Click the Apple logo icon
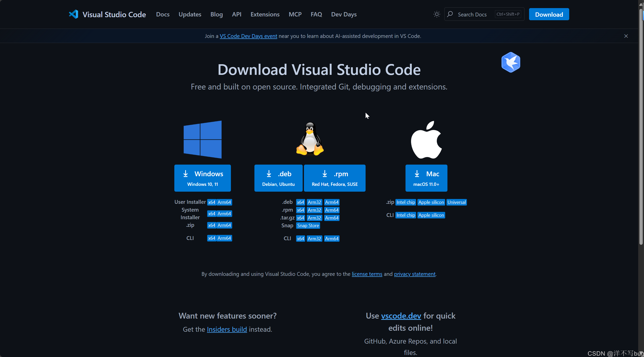Image resolution: width=644 pixels, height=357 pixels. 426,140
